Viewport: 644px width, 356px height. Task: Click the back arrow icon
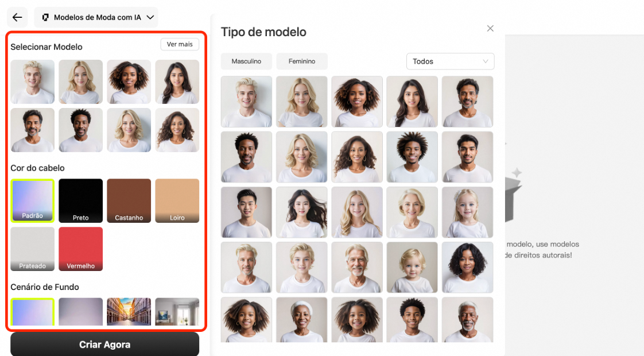[x=17, y=17]
